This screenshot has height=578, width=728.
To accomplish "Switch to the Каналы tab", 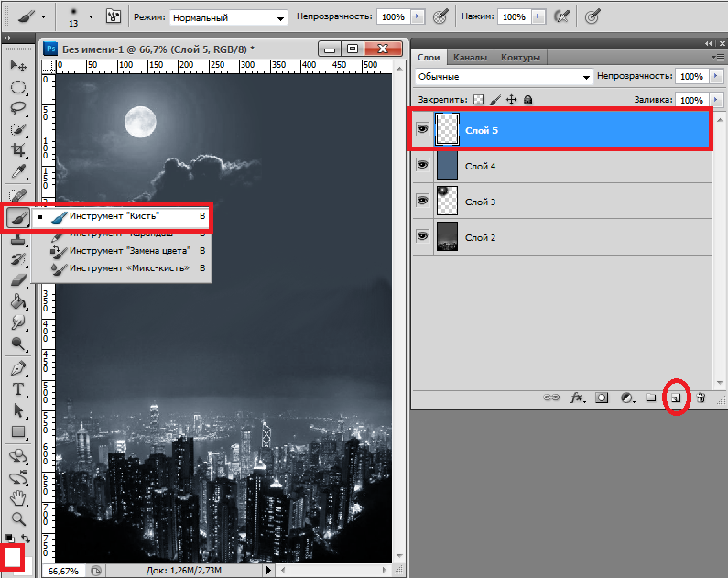I will [x=470, y=57].
